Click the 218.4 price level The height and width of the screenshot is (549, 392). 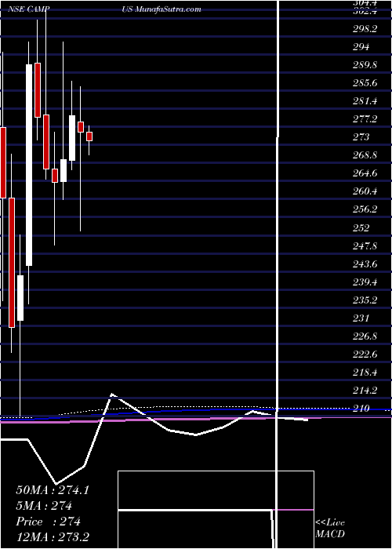pyautogui.click(x=365, y=373)
